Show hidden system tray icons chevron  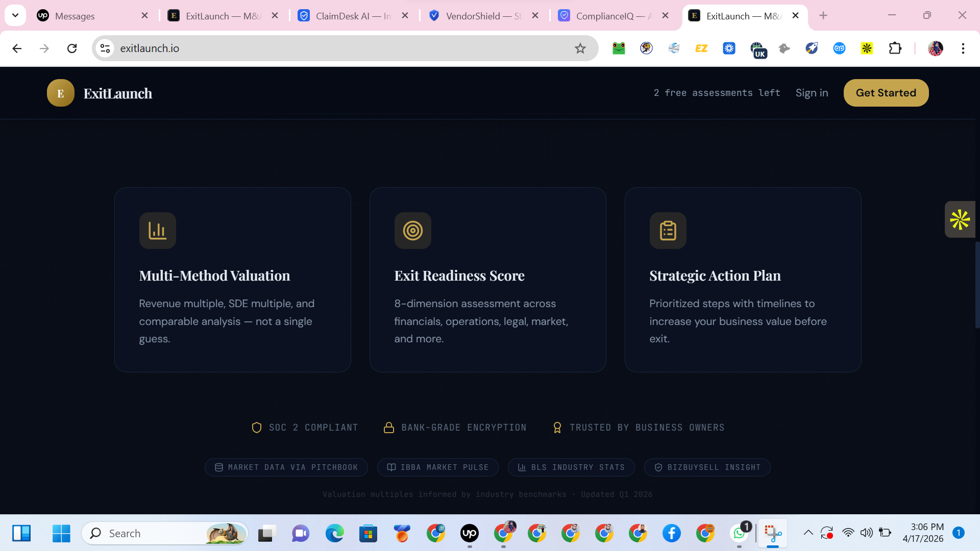[x=808, y=533]
